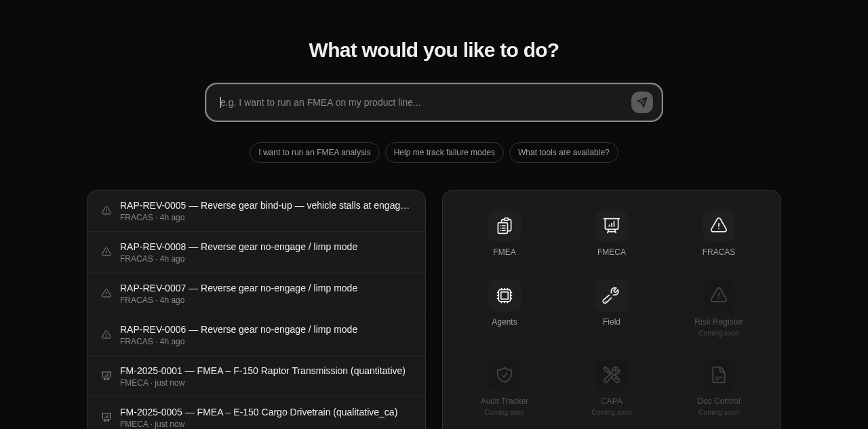Open RAP-REV-0005 reverse gear bind-up record
The image size is (868, 429).
(x=256, y=211)
